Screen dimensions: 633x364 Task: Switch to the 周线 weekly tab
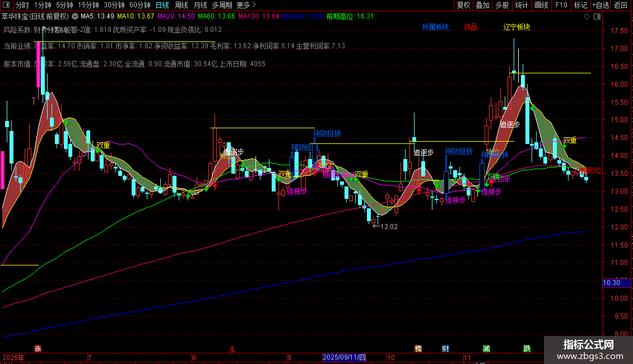coord(181,5)
